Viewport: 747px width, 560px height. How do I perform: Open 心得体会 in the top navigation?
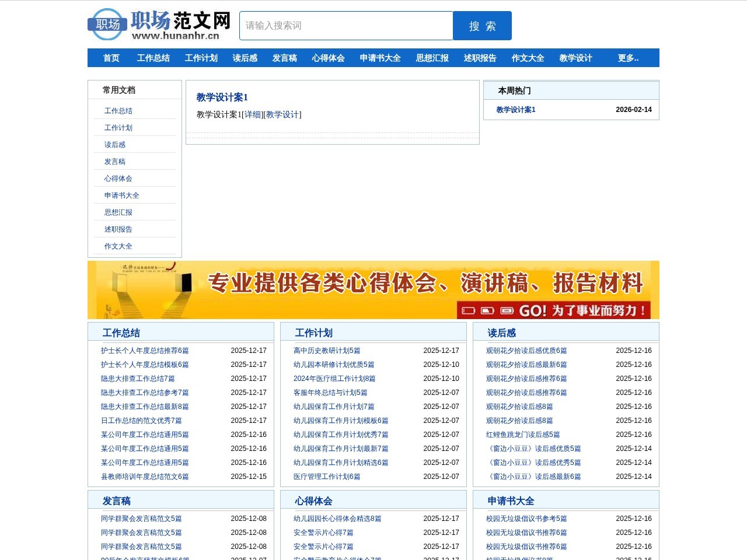[x=329, y=58]
